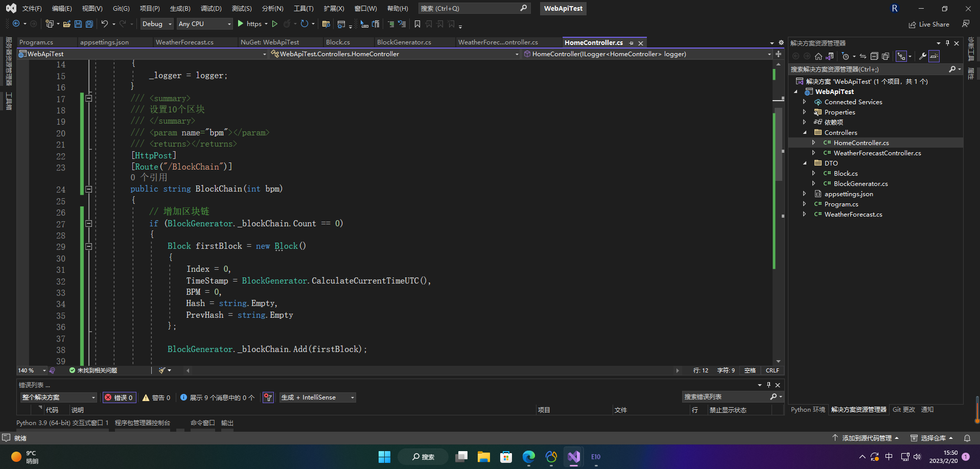
Task: Open the Microsoft Store taskbar icon
Action: (x=506, y=457)
